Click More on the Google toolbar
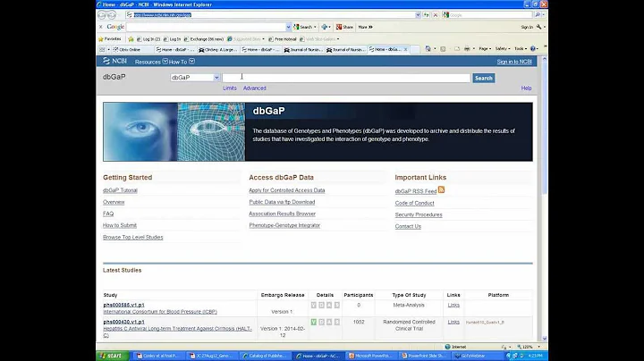 (365, 27)
